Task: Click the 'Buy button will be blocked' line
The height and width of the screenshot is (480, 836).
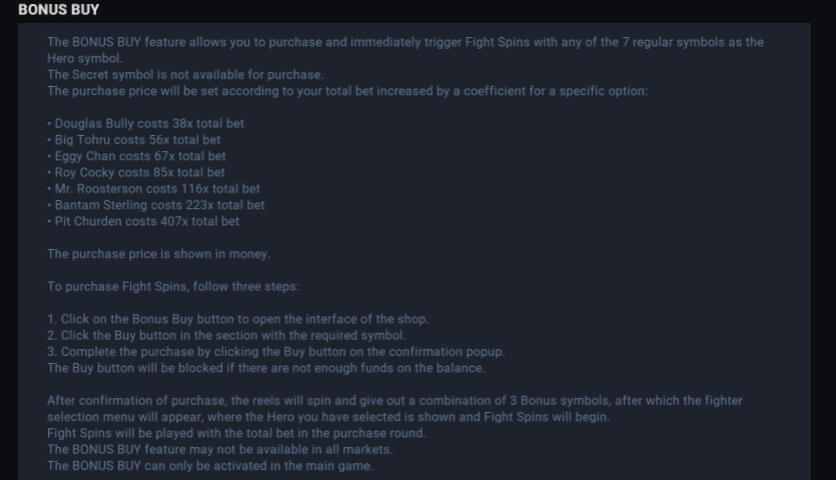Action: click(266, 368)
